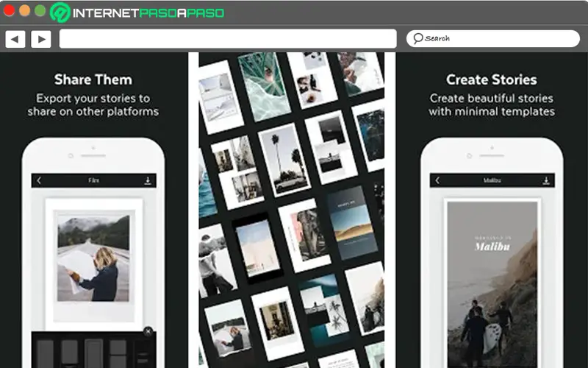Click the empty address bar field
The width and height of the screenshot is (588, 368).
[x=228, y=39]
